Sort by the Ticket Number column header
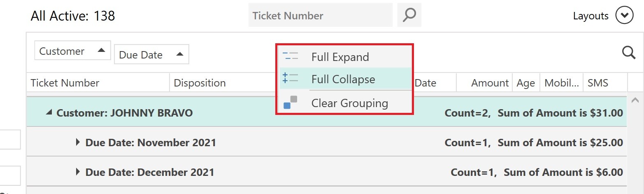This screenshot has height=194, width=644. (x=98, y=83)
